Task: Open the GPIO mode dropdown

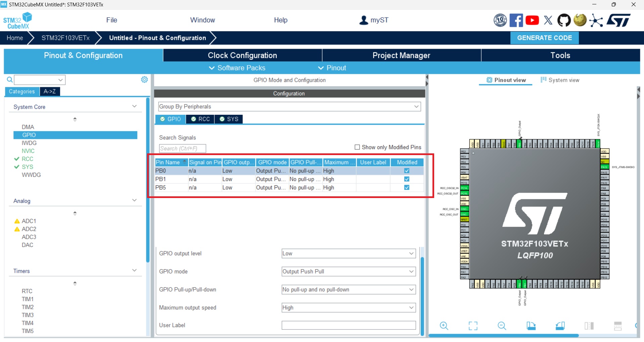Action: pyautogui.click(x=349, y=272)
